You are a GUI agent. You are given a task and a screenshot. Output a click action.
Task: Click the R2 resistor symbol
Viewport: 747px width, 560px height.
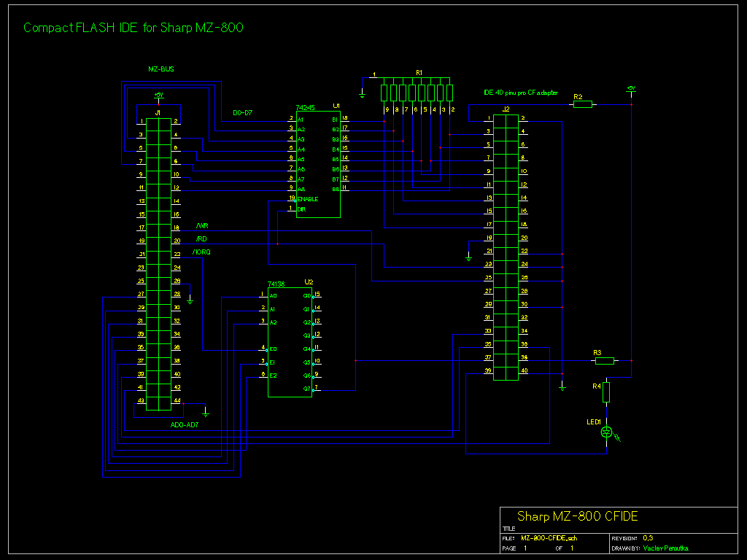click(x=582, y=104)
